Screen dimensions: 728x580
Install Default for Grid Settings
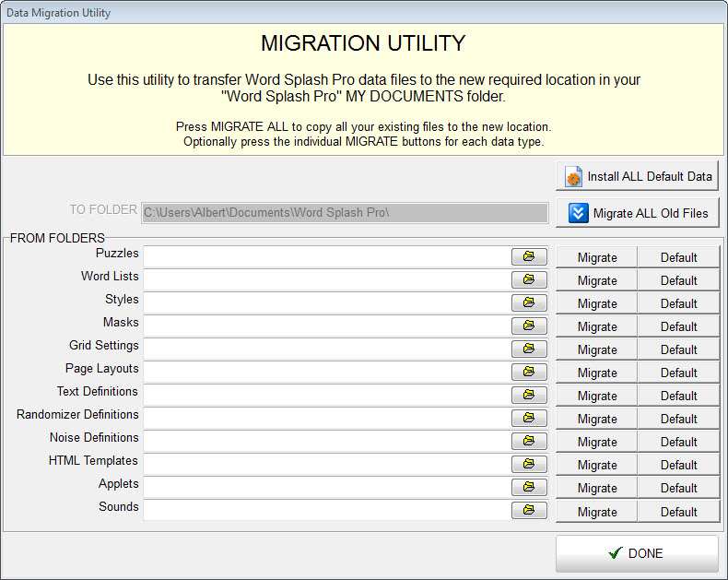[678, 349]
